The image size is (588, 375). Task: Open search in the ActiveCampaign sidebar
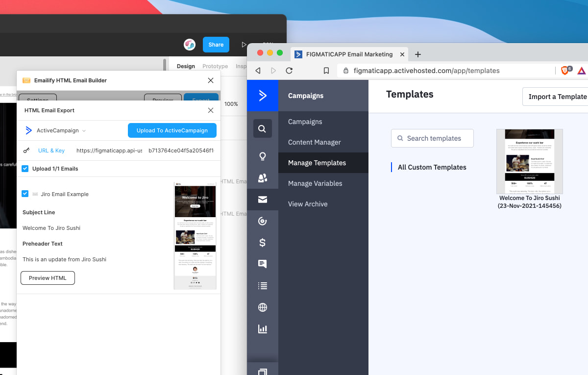pos(262,129)
